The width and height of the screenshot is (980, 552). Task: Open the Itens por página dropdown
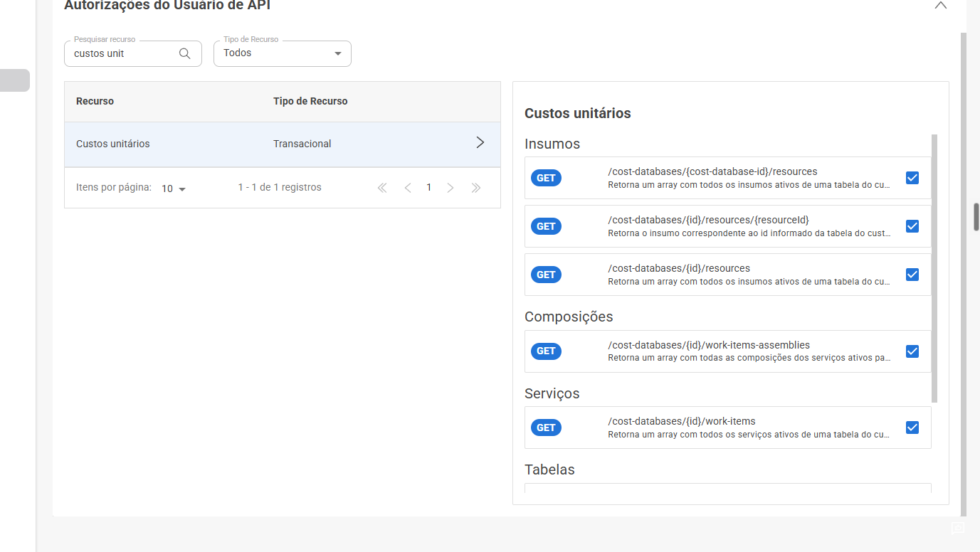click(x=174, y=189)
